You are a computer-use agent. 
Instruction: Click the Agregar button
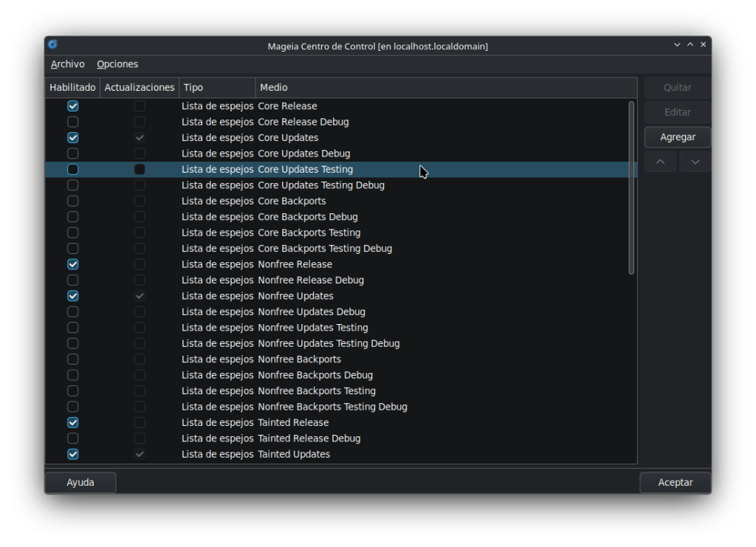tap(678, 137)
